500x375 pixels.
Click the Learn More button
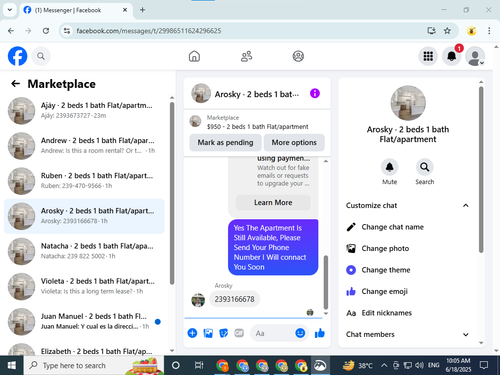point(273,203)
